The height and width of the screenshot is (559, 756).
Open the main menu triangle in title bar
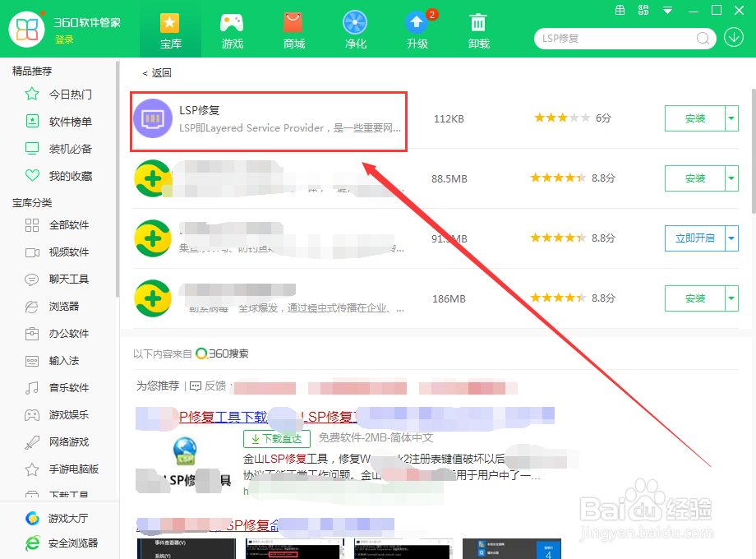tap(667, 10)
